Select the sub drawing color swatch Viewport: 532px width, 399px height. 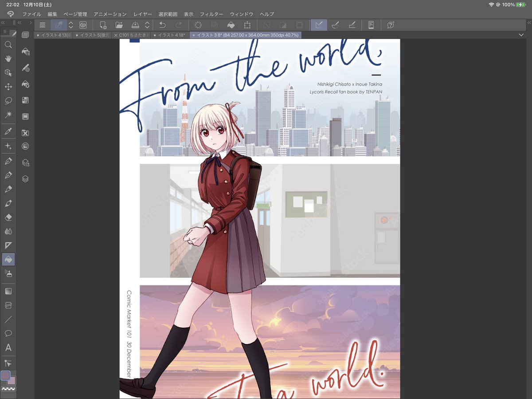click(12, 381)
